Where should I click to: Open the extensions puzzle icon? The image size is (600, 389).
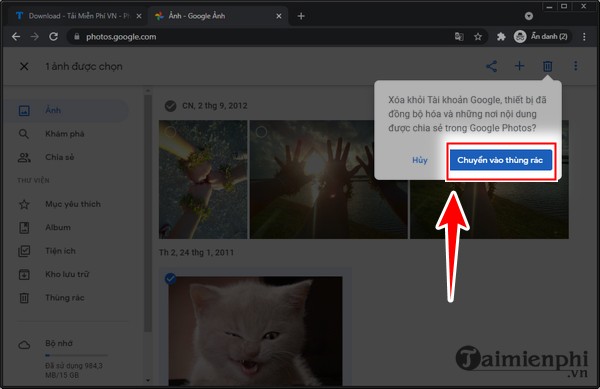(x=501, y=37)
